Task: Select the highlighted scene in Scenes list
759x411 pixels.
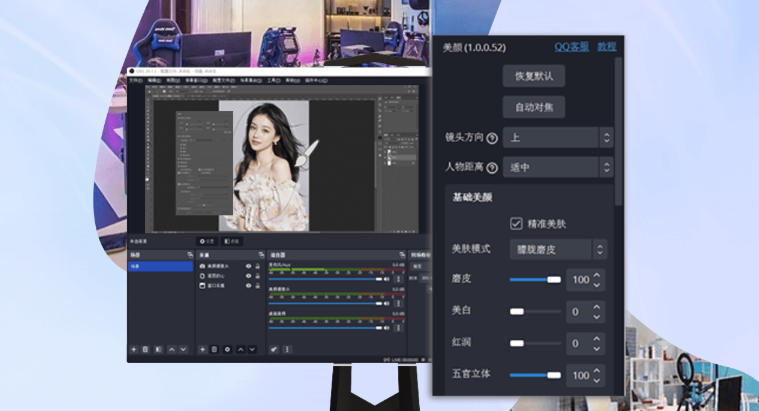Action: 160,266
